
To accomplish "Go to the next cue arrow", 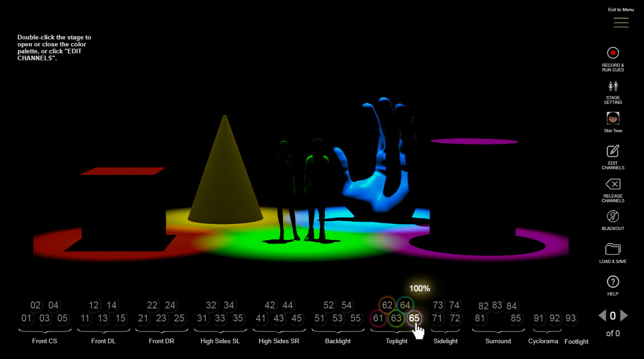I will click(x=625, y=316).
